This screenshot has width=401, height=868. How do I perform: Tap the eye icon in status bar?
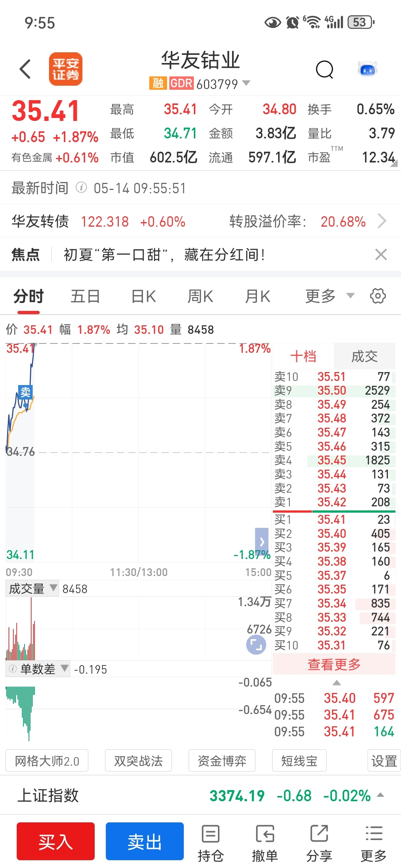pyautogui.click(x=273, y=23)
